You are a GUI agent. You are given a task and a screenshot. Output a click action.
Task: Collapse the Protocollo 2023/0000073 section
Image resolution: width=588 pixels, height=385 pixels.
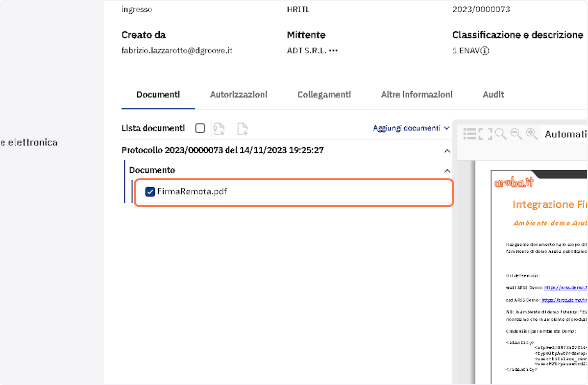[447, 151]
